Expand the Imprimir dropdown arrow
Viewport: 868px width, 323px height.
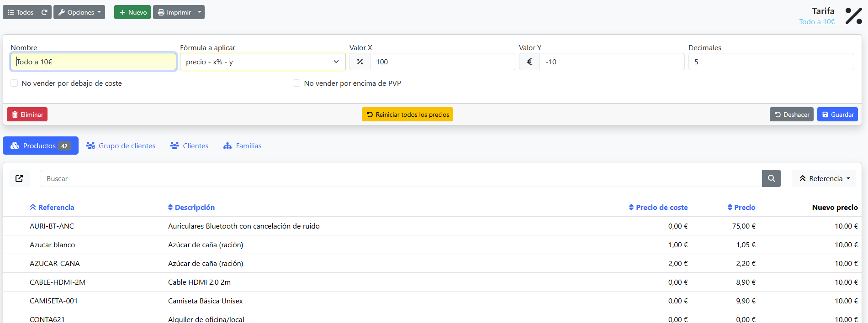coord(200,12)
